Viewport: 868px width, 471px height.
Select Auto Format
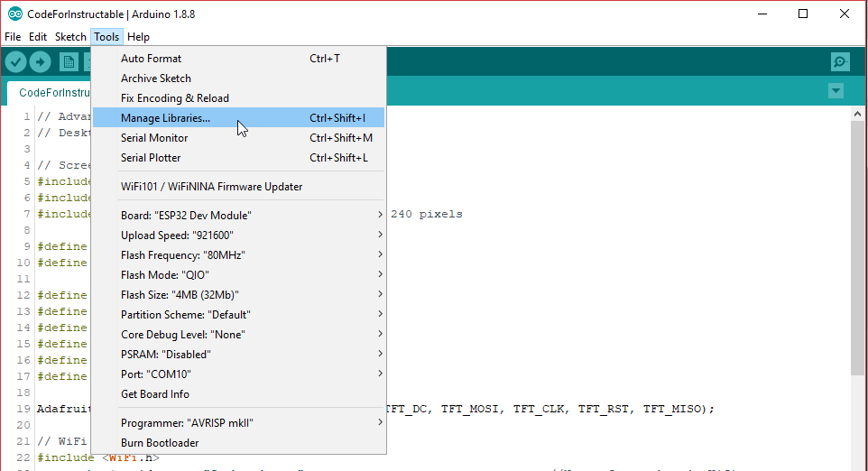[x=238, y=58]
